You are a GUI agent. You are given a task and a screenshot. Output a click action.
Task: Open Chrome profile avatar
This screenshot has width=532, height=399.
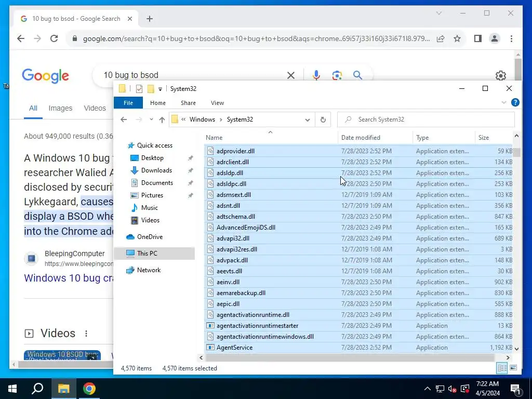(495, 38)
